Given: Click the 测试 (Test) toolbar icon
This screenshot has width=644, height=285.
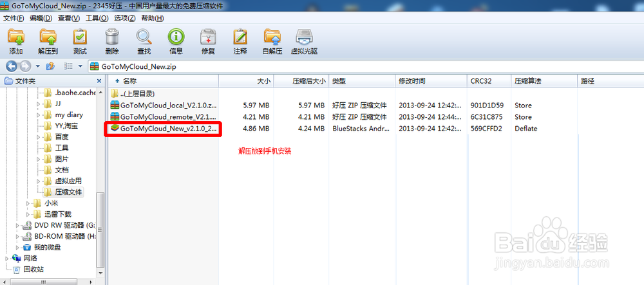Looking at the screenshot, I should pos(80,37).
